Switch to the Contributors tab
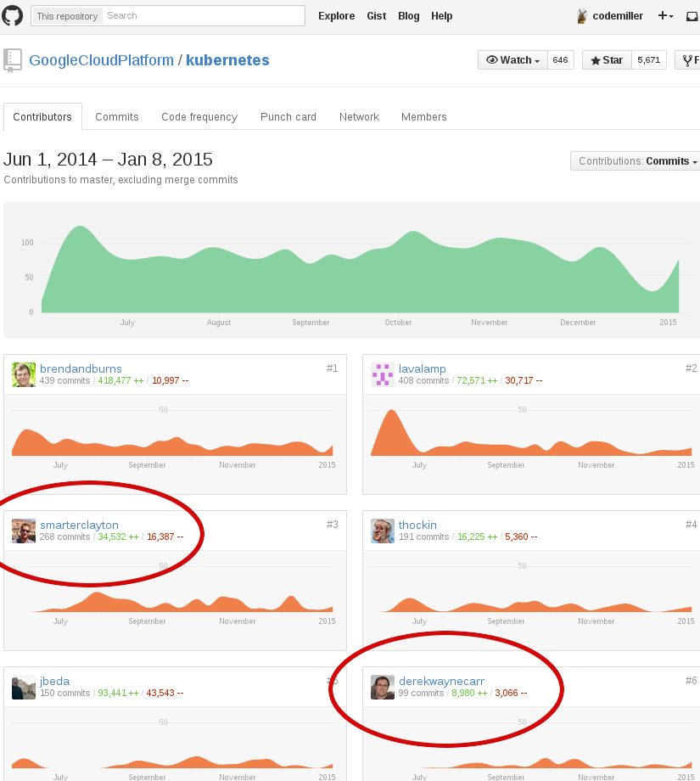This screenshot has height=781, width=700. (42, 117)
